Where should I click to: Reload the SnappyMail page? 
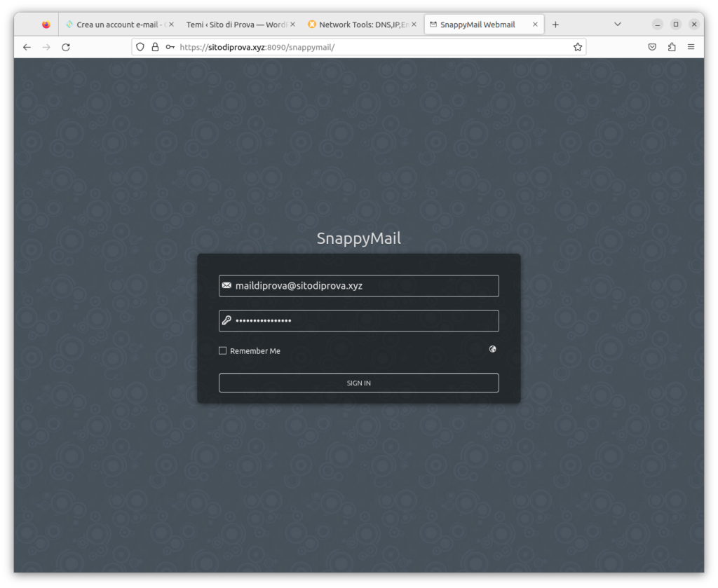pyautogui.click(x=66, y=47)
